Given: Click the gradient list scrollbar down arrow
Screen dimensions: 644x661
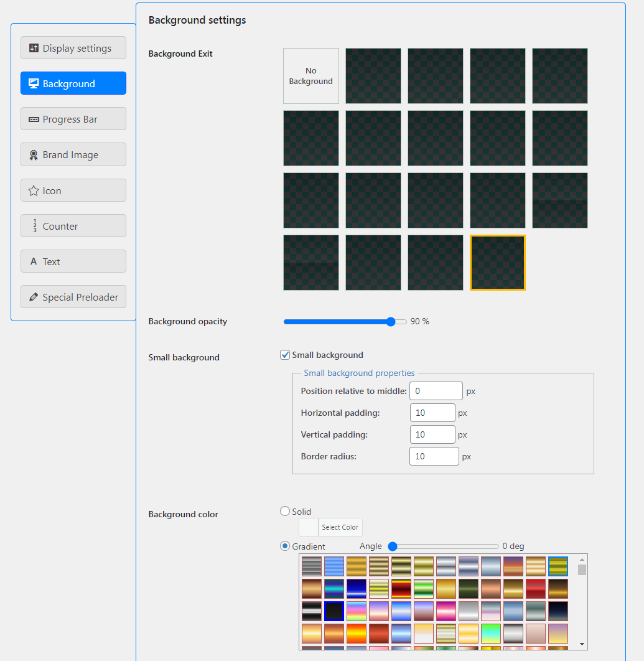Looking at the screenshot, I should point(582,644).
